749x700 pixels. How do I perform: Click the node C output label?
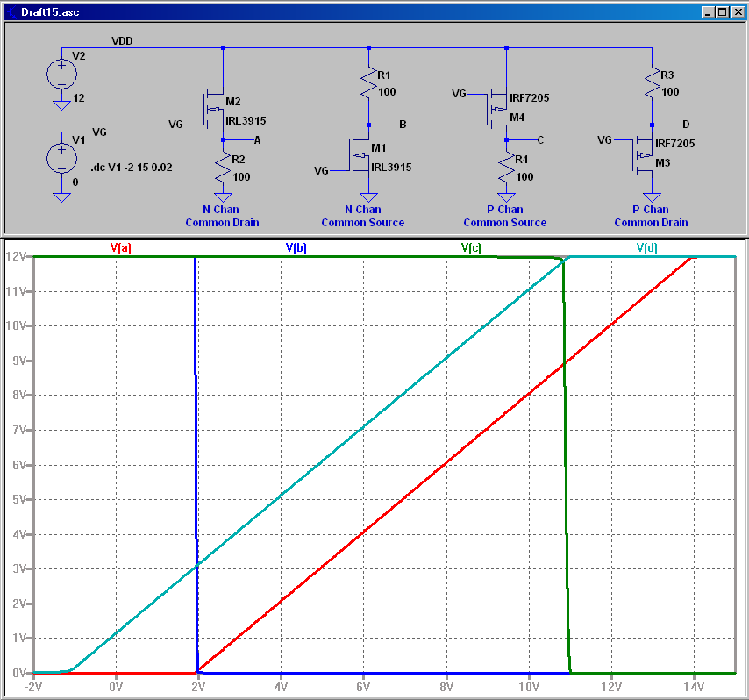pyautogui.click(x=540, y=140)
